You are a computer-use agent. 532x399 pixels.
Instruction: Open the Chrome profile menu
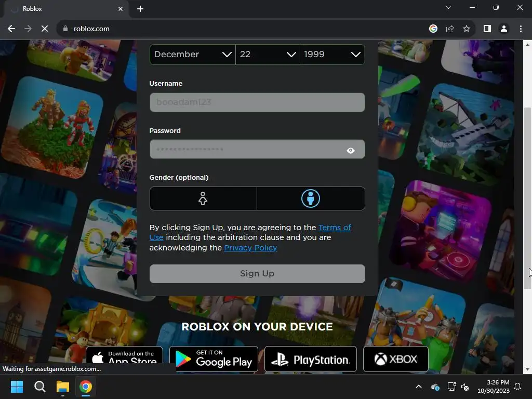pyautogui.click(x=504, y=29)
